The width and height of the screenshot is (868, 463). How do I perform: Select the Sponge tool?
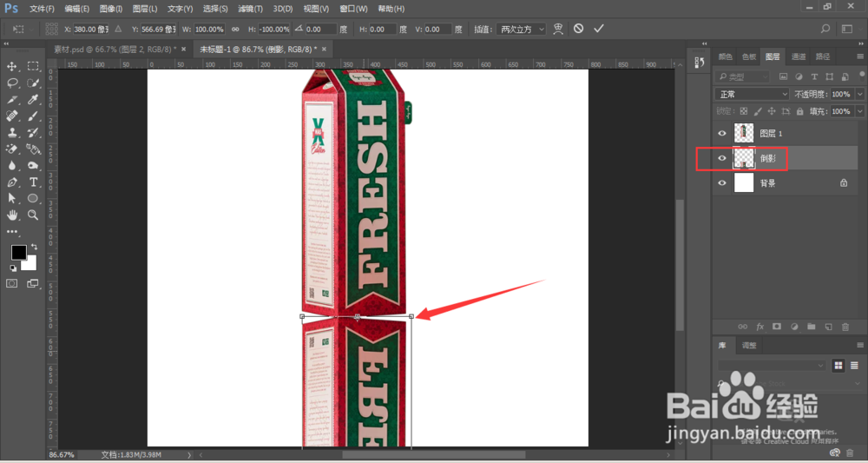33,166
